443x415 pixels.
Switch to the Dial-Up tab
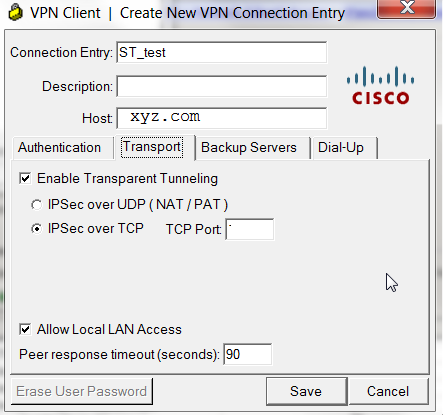point(341,148)
